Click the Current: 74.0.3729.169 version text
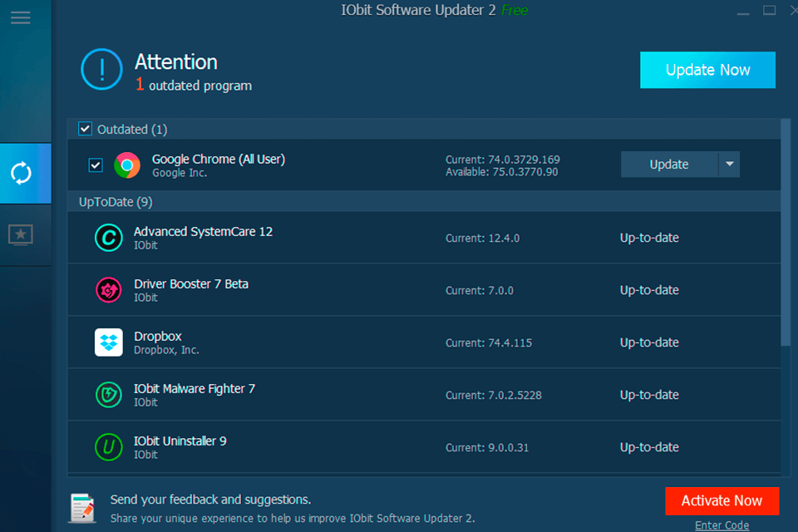Image resolution: width=798 pixels, height=532 pixels. click(x=503, y=160)
